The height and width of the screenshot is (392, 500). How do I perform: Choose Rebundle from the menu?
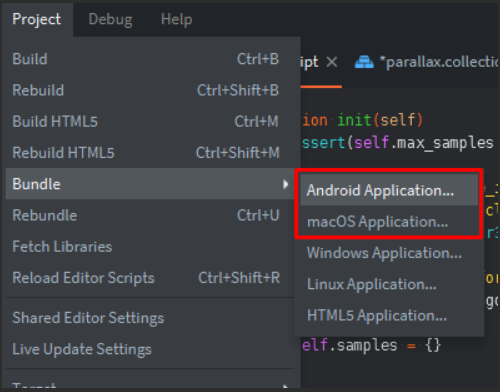coord(150,215)
